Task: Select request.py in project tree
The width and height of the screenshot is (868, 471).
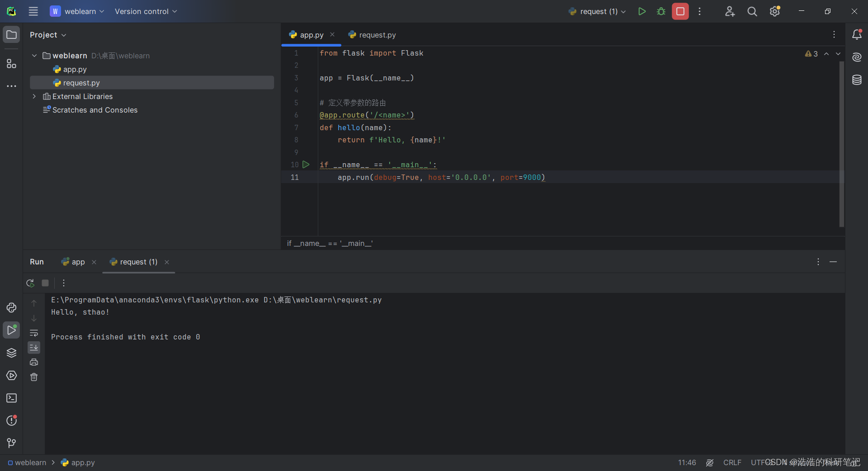Action: 152,83
